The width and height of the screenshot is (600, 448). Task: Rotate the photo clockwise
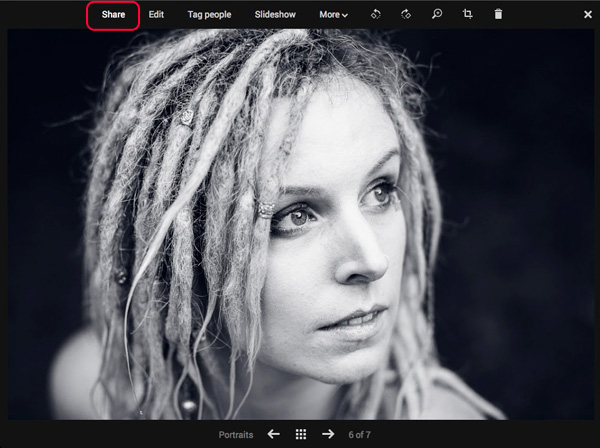coord(406,15)
